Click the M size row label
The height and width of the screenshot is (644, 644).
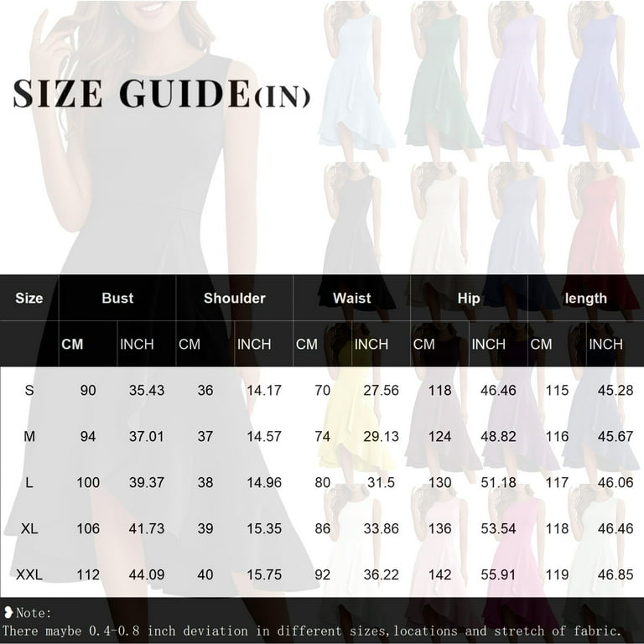pyautogui.click(x=29, y=436)
